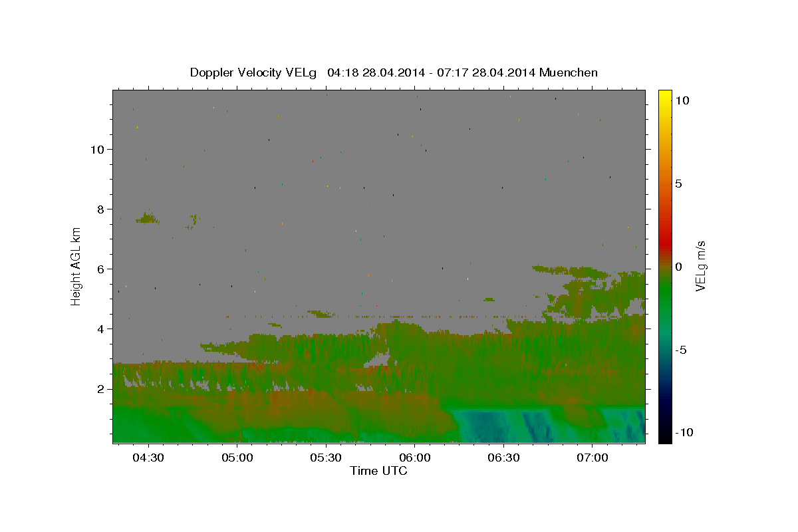
Task: Click the height tick label 8
Action: tap(102, 209)
